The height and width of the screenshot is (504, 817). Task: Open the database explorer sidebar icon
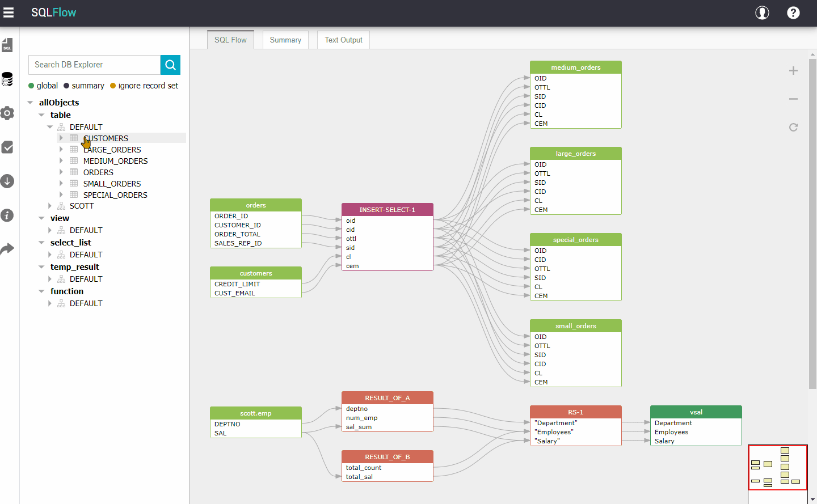click(x=7, y=79)
